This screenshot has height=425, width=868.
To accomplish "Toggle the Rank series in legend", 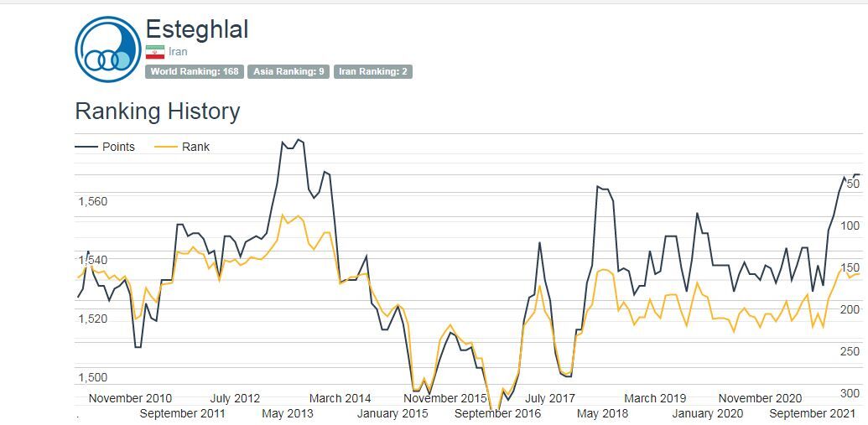I will pyautogui.click(x=195, y=147).
